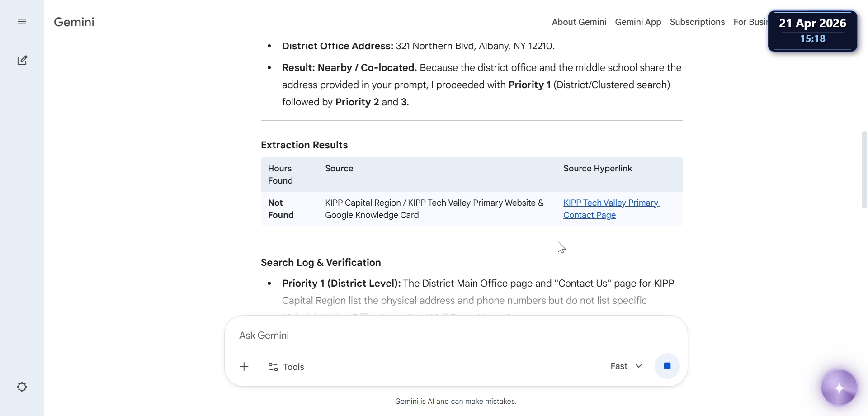
Task: Click the Gemini logo text
Action: click(x=74, y=22)
